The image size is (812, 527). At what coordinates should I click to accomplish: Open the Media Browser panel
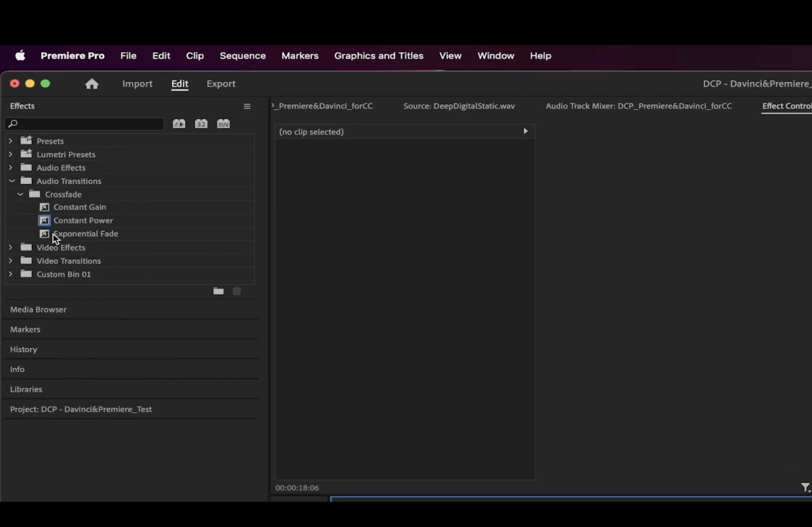[x=39, y=309]
